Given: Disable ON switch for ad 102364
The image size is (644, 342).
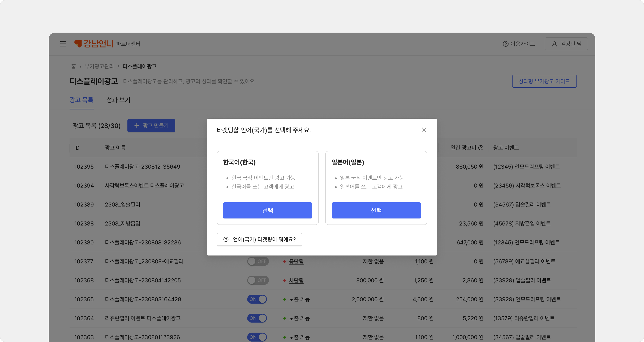Looking at the screenshot, I should tap(257, 318).
